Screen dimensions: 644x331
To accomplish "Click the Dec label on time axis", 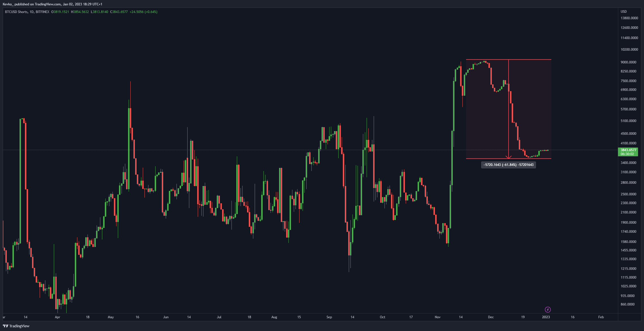I will click(491, 317).
